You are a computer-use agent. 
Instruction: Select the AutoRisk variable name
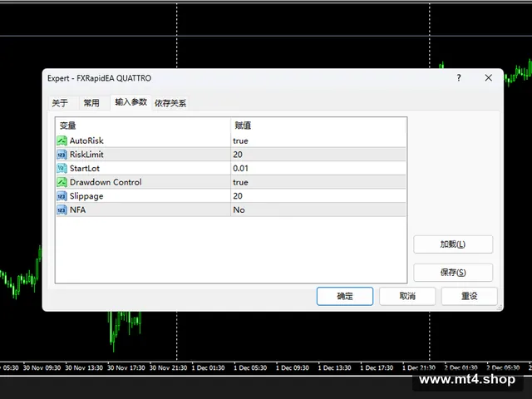86,140
